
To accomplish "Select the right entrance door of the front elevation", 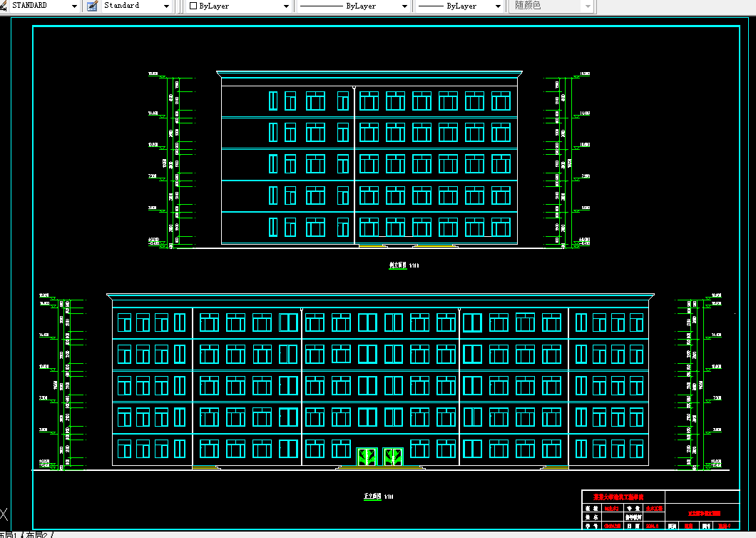I will (x=393, y=457).
